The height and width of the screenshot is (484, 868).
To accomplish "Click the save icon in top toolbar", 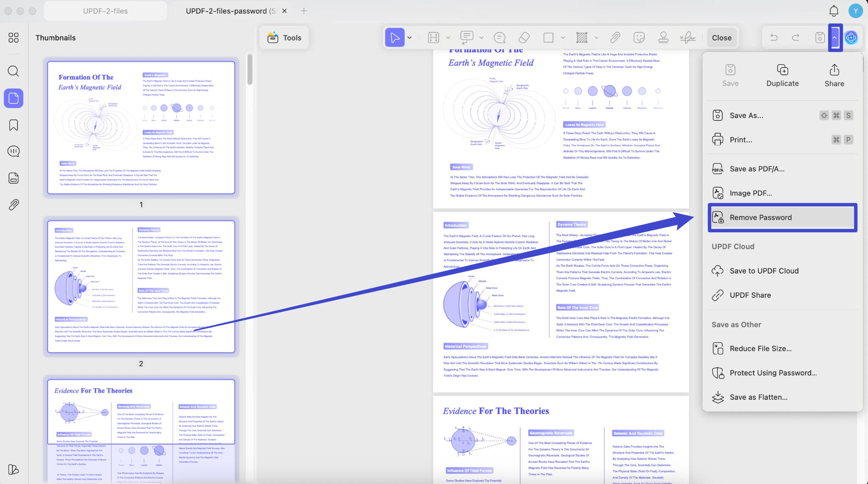I will [820, 37].
